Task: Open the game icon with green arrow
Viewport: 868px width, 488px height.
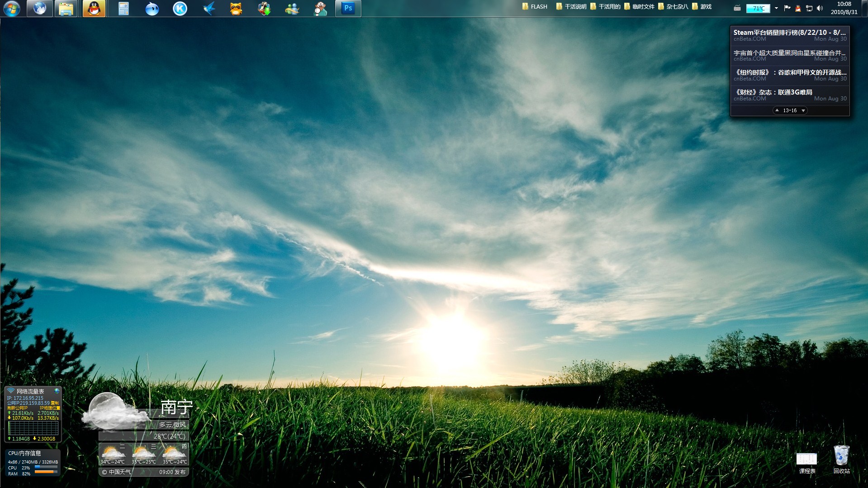Action: point(264,9)
